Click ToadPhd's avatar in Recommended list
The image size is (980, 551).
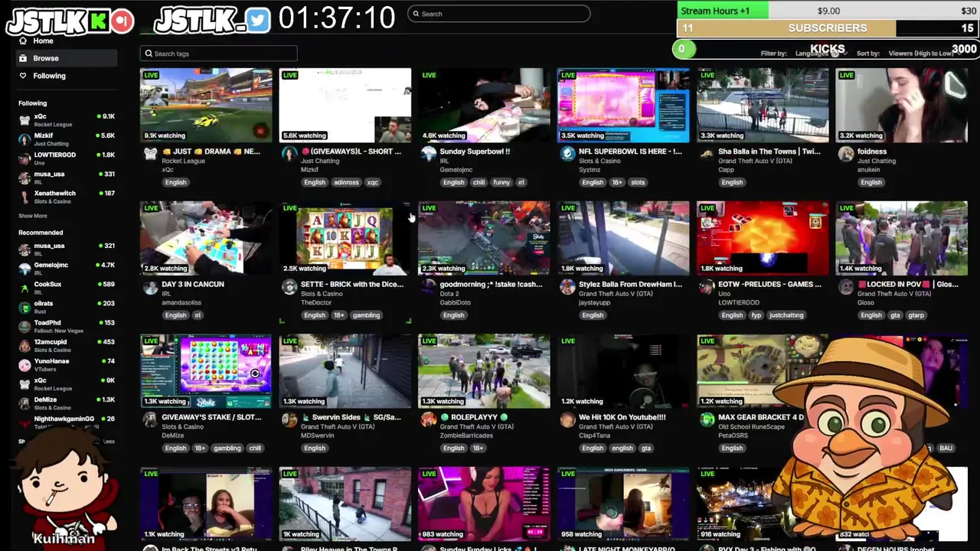(x=24, y=326)
